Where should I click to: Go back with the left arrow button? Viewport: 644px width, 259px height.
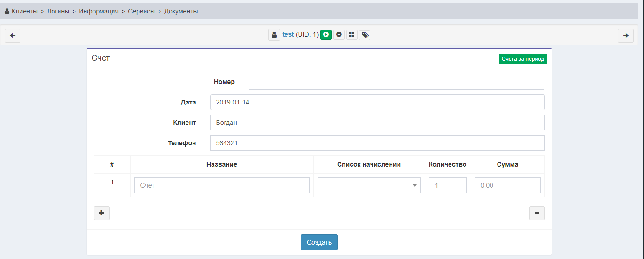(13, 36)
